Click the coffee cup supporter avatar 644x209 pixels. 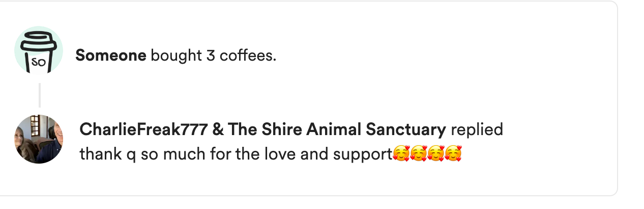(x=39, y=51)
